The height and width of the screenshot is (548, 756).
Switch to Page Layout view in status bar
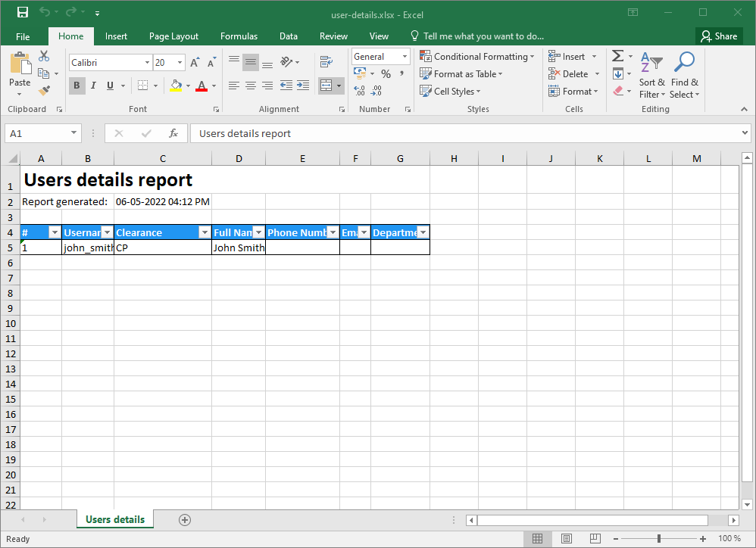566,539
